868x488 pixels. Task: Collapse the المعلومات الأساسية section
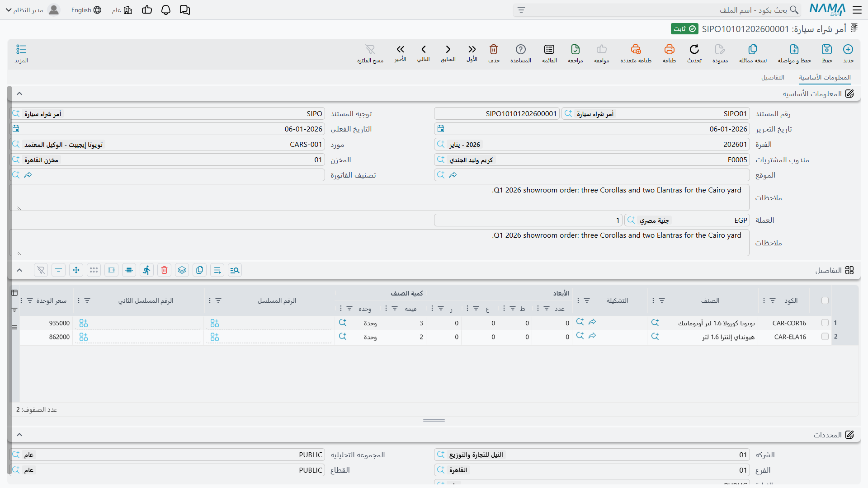19,94
